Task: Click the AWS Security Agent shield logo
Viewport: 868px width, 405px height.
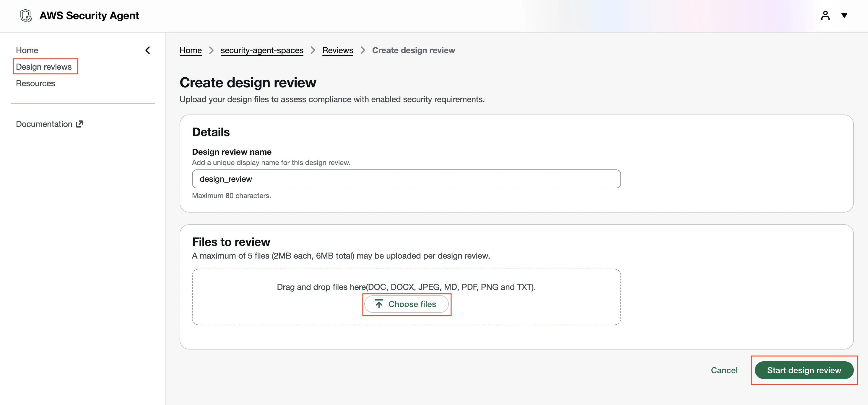Action: [x=26, y=15]
